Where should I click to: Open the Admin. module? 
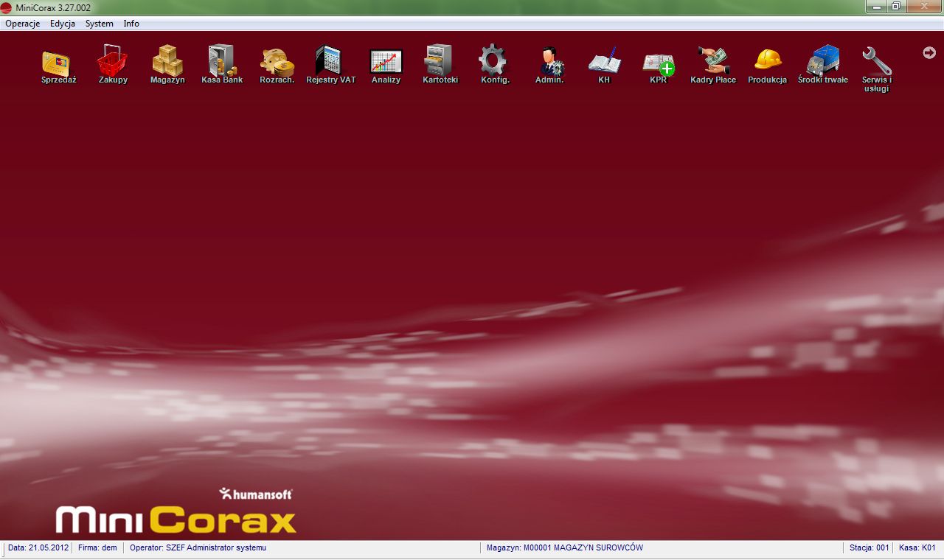point(549,64)
